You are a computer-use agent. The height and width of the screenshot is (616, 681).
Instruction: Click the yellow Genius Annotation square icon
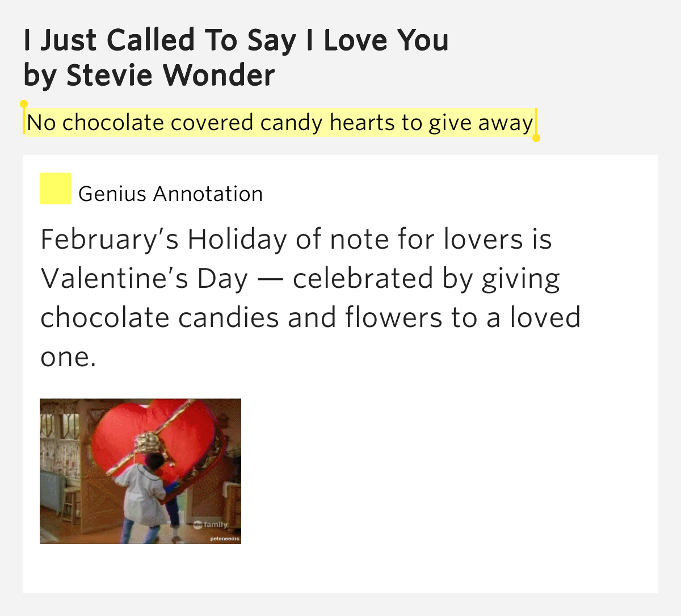coord(56,188)
